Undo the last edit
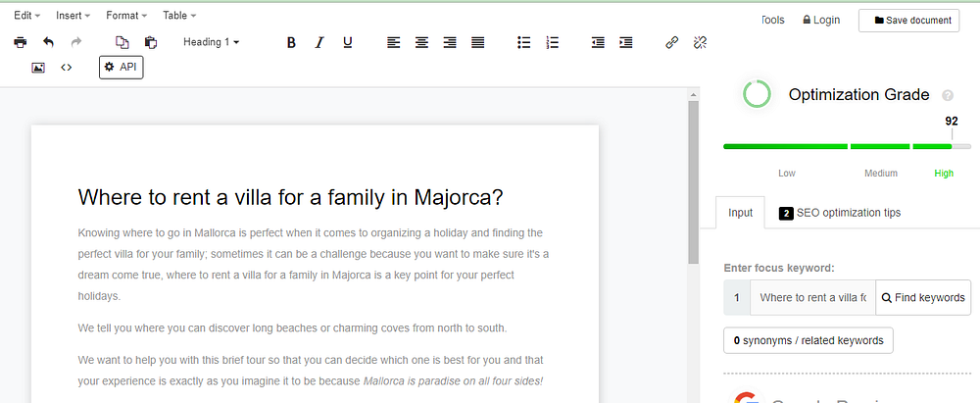Viewport: 980px width, 403px height. coord(49,42)
